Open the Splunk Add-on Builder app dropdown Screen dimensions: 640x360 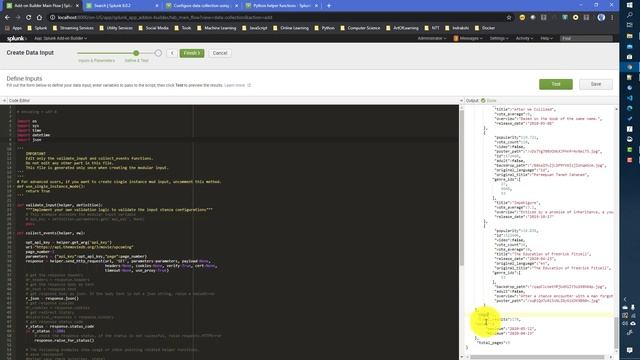tap(60, 38)
